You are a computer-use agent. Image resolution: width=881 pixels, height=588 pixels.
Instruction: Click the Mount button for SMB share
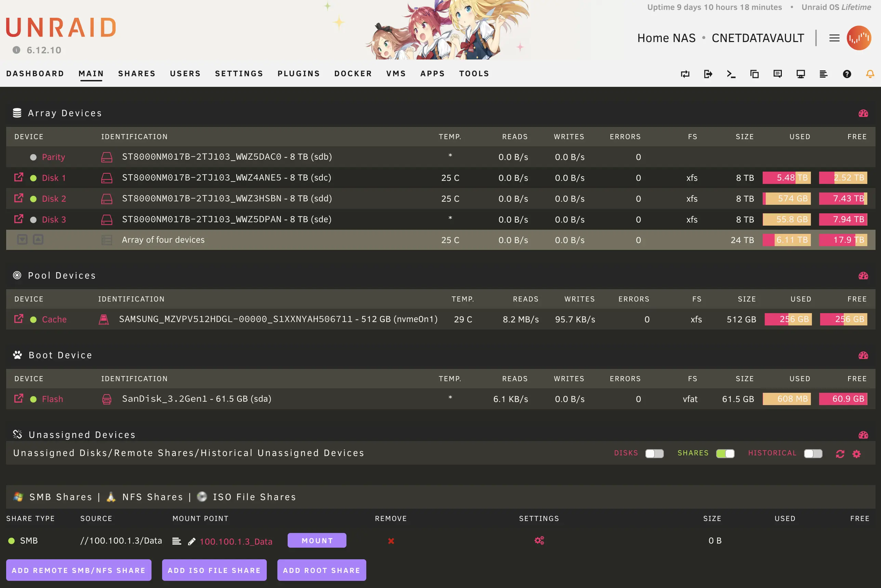coord(317,540)
